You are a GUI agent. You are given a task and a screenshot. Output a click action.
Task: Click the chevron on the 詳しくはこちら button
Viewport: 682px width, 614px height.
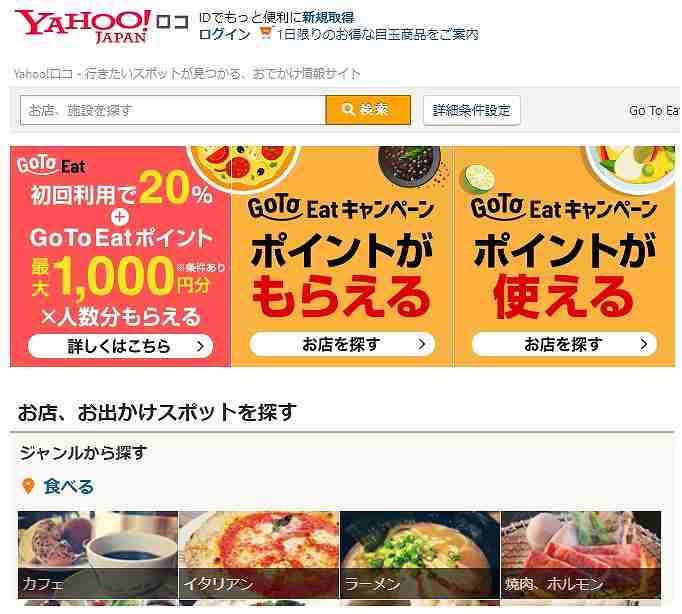[x=200, y=346]
